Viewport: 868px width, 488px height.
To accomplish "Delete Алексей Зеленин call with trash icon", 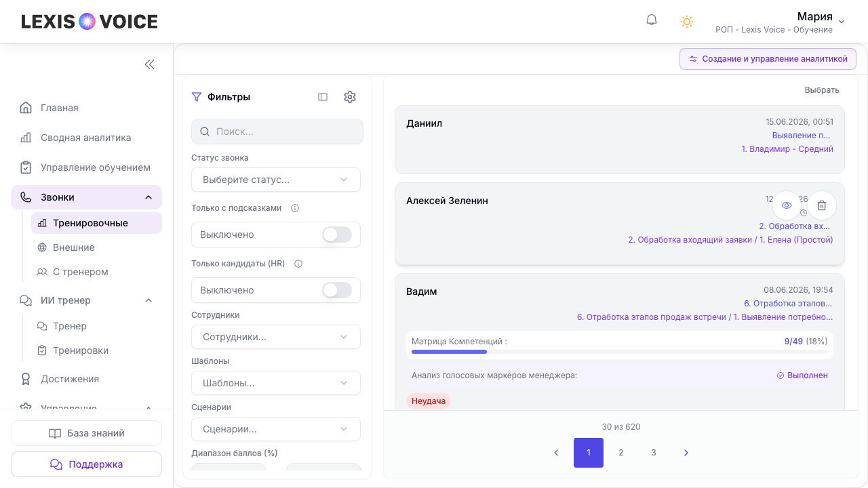I will (x=822, y=205).
